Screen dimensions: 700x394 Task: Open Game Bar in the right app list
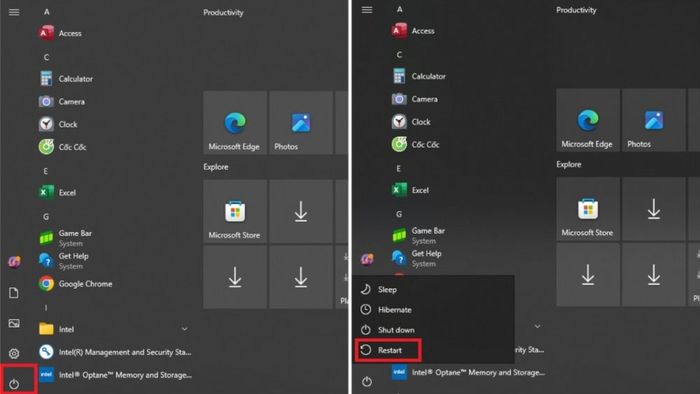[x=419, y=236]
